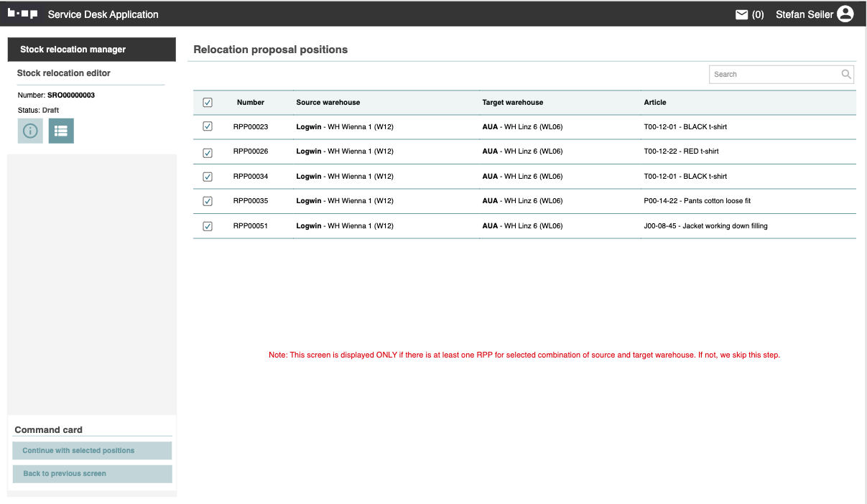The width and height of the screenshot is (867, 504).
Task: Toggle the select-all checkbox in table header
Action: click(x=208, y=103)
